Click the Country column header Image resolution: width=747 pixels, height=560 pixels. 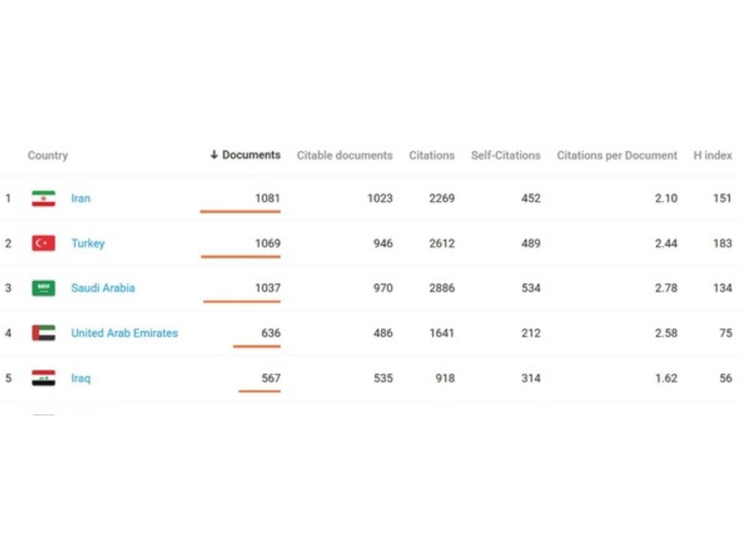point(47,156)
